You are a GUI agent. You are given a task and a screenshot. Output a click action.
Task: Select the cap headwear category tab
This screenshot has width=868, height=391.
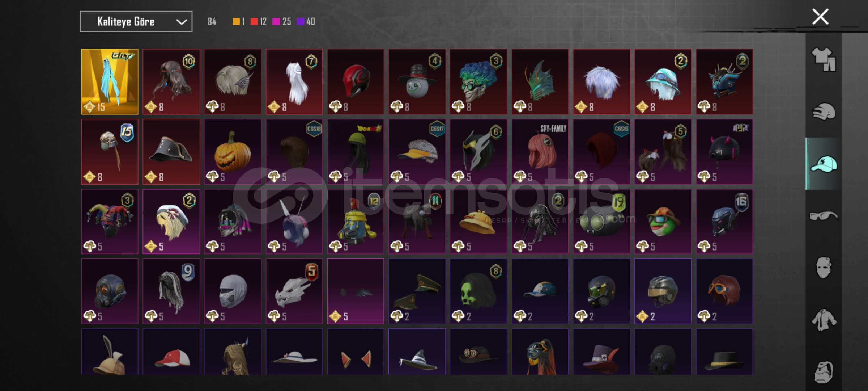point(824,164)
